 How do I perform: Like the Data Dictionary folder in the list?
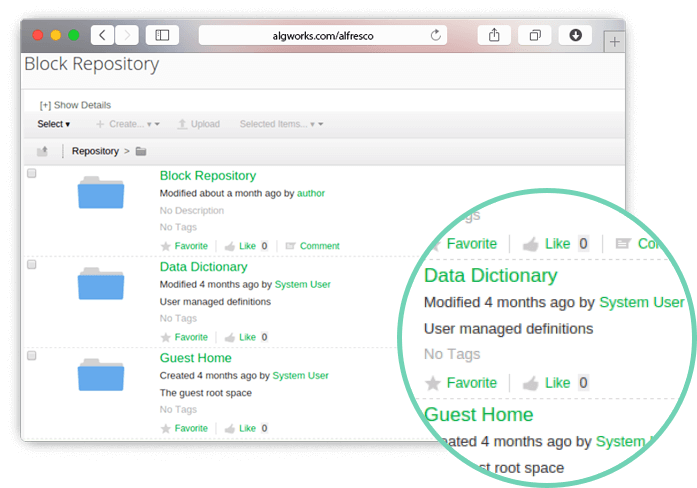click(240, 337)
